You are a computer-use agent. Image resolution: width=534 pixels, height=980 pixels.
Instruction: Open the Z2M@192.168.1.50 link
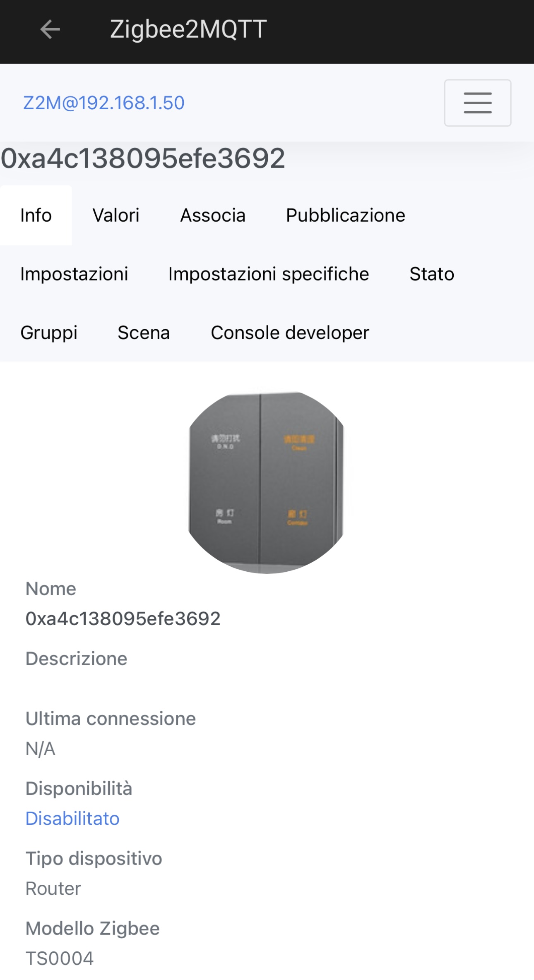click(103, 102)
